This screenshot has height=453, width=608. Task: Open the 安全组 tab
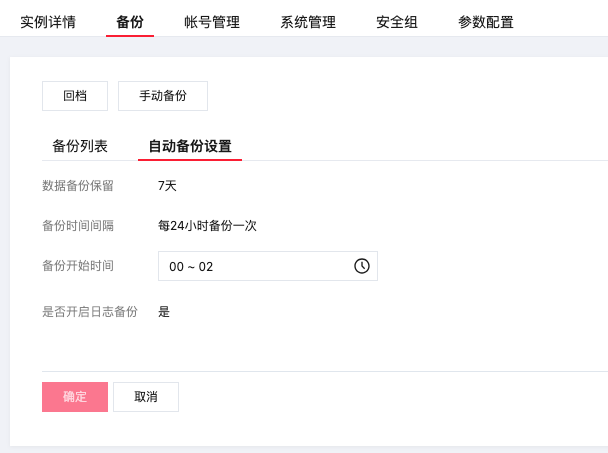[397, 22]
